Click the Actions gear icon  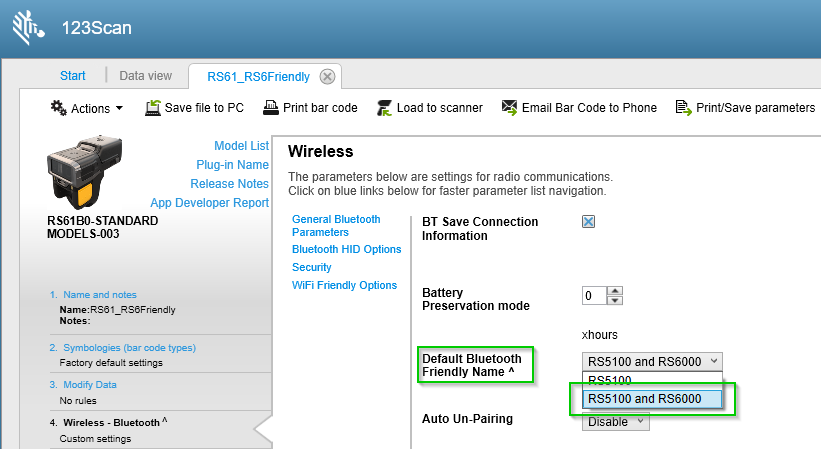click(59, 108)
